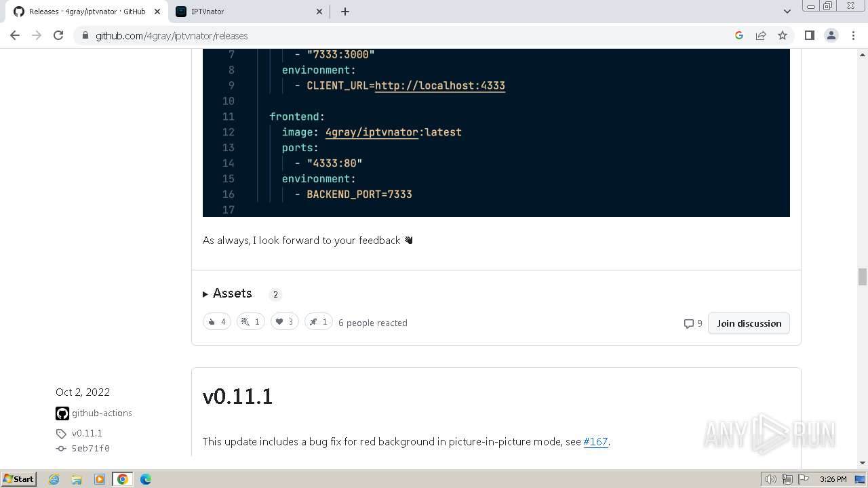Open File Explorer from the taskbar
This screenshot has height=488, width=868.
pos(77,479)
